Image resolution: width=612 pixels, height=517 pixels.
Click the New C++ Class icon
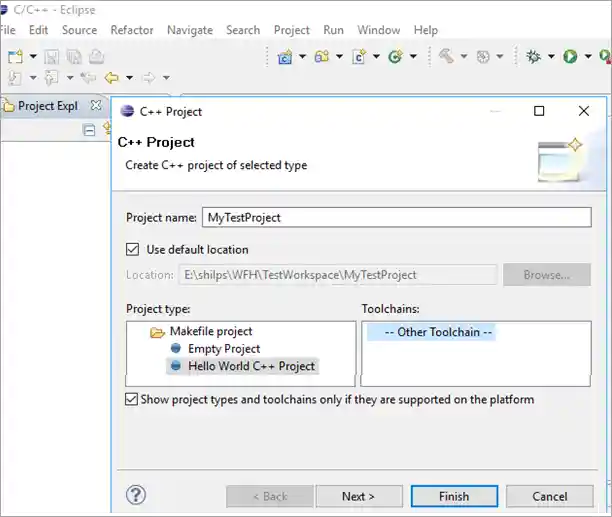pos(395,57)
